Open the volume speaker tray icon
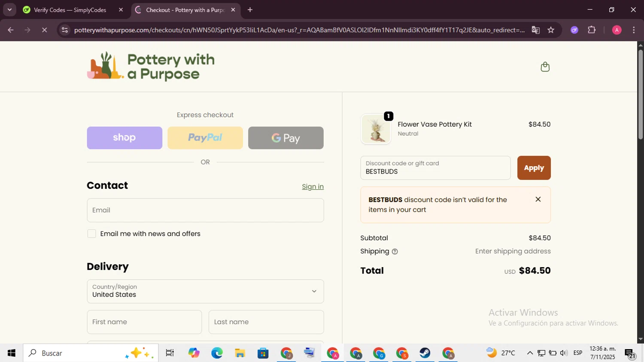Image resolution: width=644 pixels, height=362 pixels. coord(564,353)
